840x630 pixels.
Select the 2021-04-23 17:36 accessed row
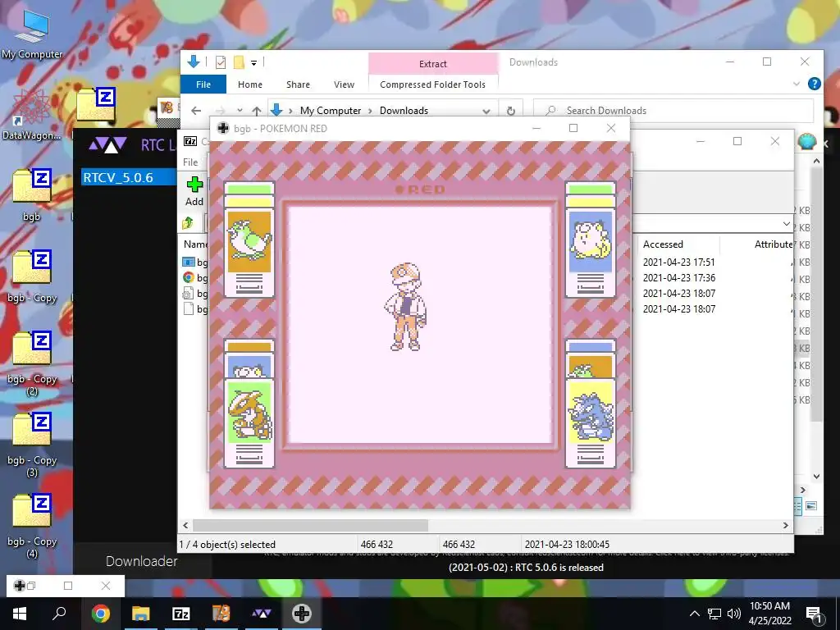tap(678, 278)
